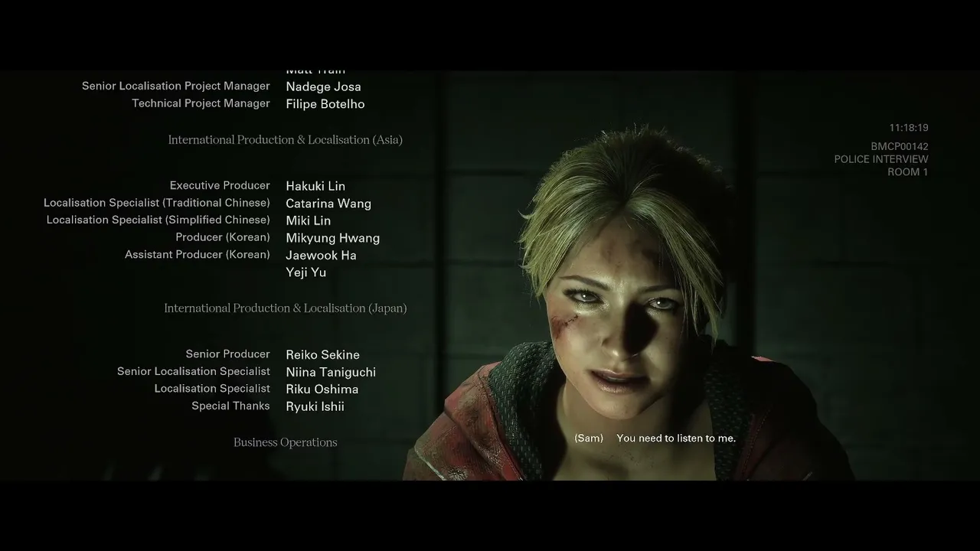Click 'Localisation Specialist (Traditional Chinese)' role text
The height and width of the screenshot is (551, 980).
pos(157,203)
